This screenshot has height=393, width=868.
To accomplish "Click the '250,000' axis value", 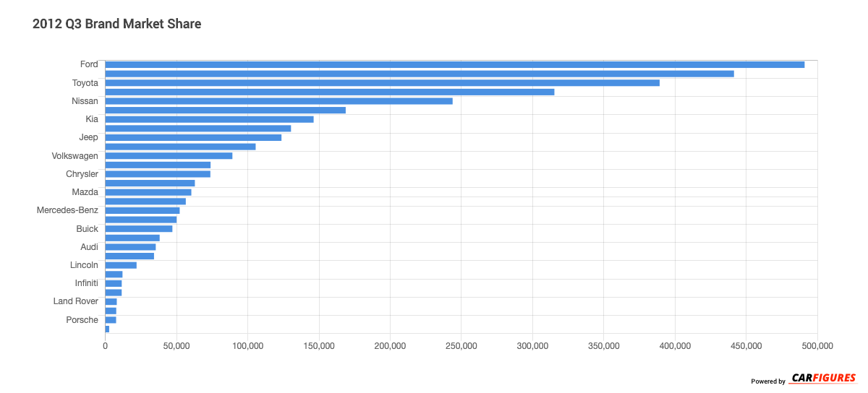I will coord(461,347).
